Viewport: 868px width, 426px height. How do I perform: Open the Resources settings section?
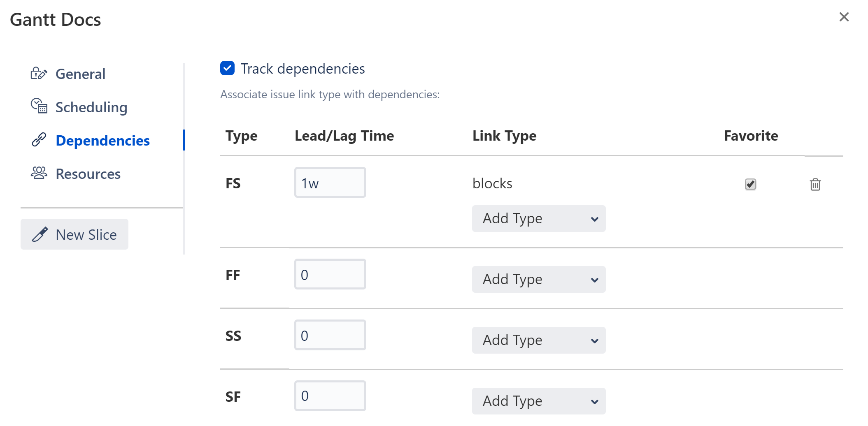pos(88,174)
